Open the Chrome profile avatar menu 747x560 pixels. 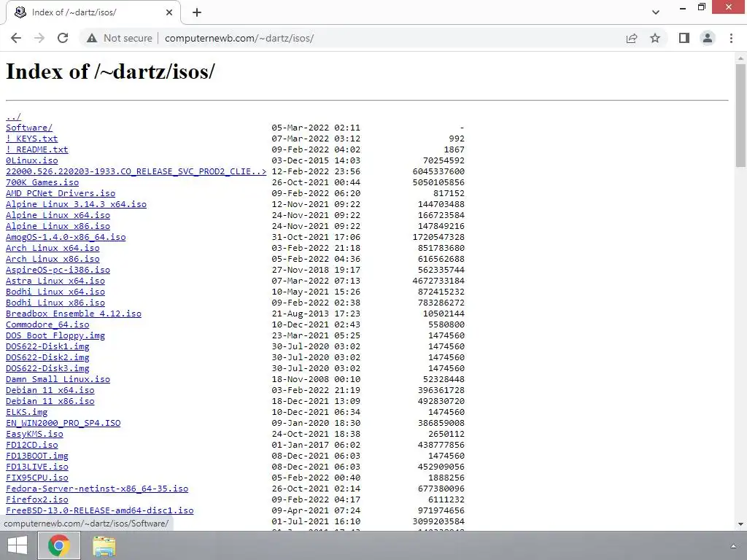(x=708, y=38)
